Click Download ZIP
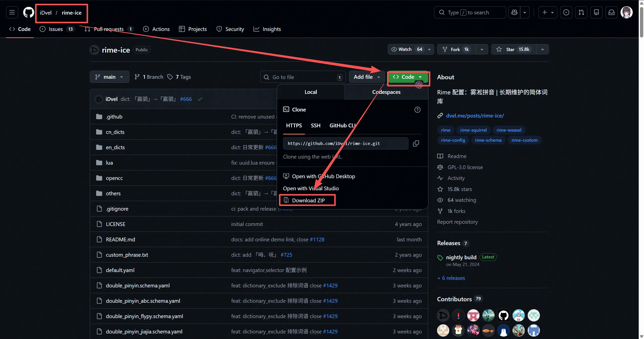 [x=308, y=200]
